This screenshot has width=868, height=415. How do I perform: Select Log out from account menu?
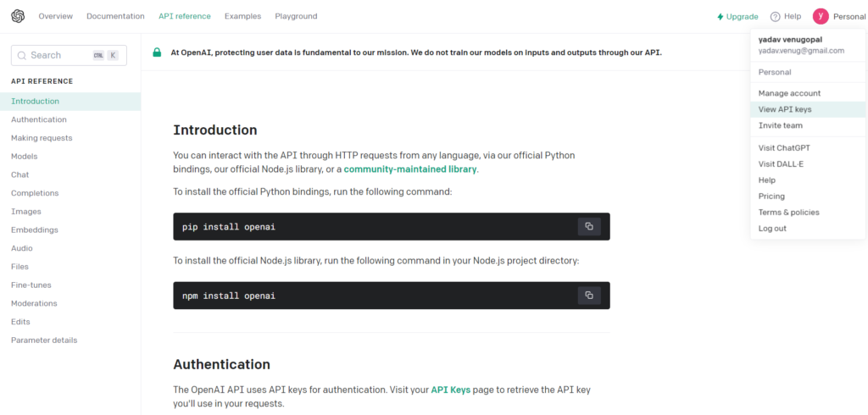[808, 229]
